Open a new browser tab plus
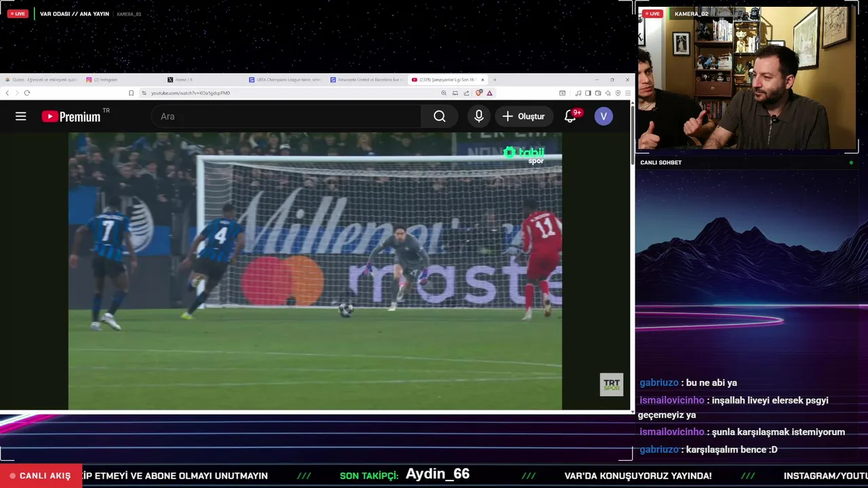This screenshot has height=488, width=868. [x=494, y=80]
